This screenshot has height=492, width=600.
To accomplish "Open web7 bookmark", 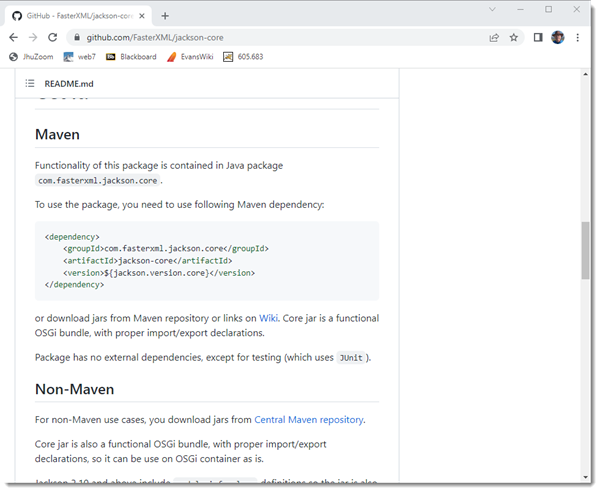I will tap(80, 57).
